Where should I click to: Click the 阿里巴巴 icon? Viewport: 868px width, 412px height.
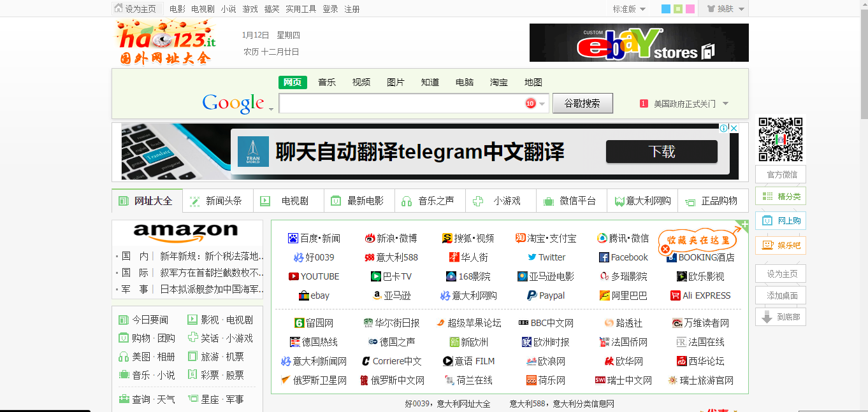[605, 295]
